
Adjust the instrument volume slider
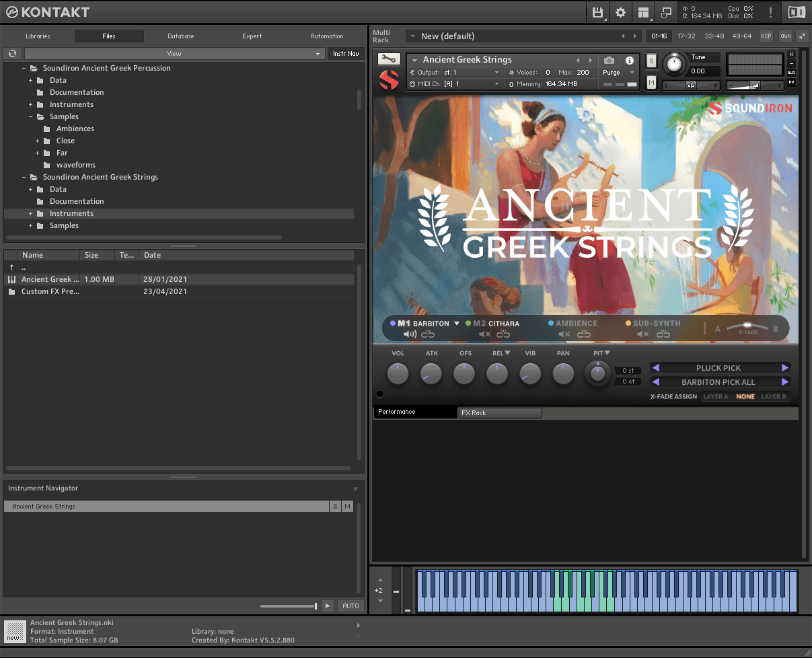click(755, 85)
